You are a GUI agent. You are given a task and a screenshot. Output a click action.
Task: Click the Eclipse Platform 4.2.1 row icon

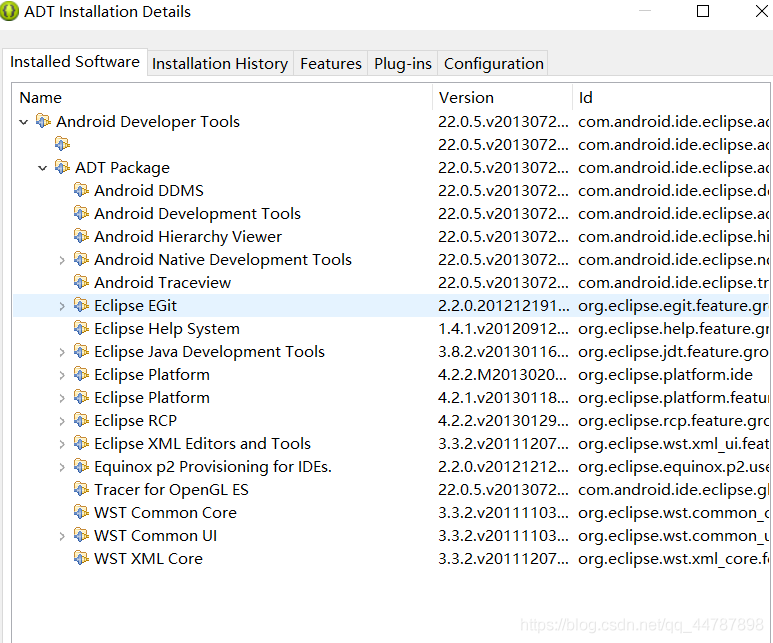[x=81, y=397]
